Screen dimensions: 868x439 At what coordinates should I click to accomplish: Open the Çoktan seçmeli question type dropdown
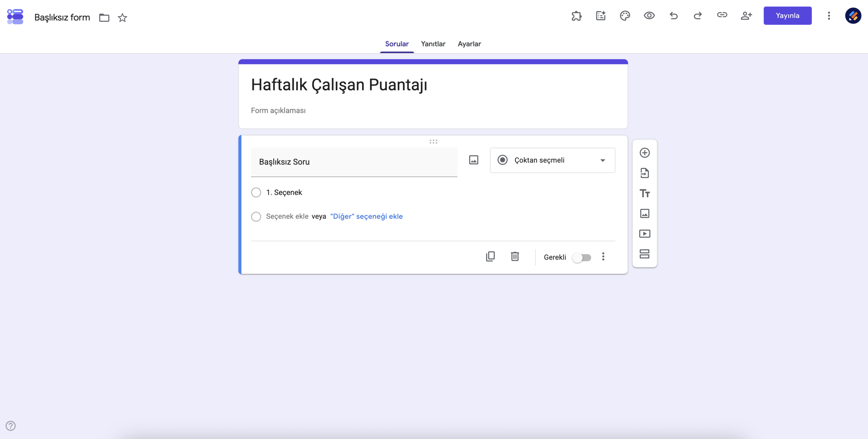(552, 160)
